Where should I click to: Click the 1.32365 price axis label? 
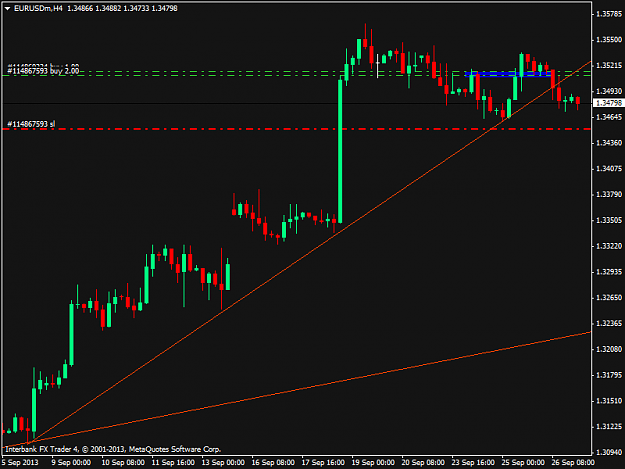coord(609,324)
